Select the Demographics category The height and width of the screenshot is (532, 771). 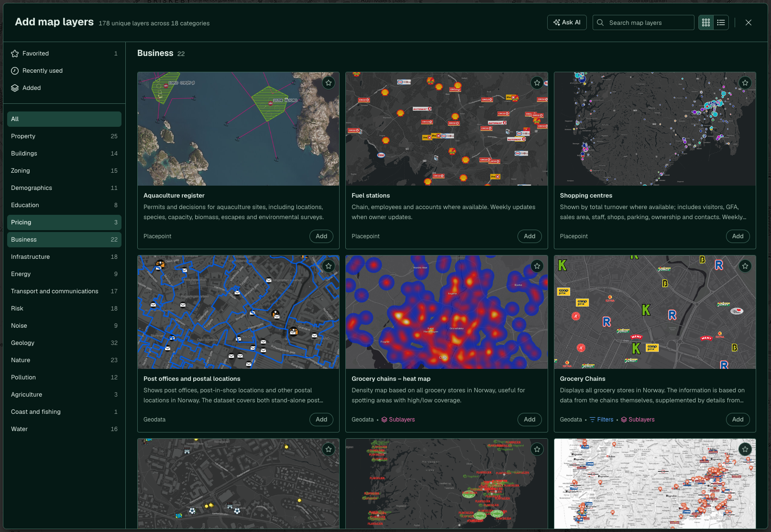coord(64,188)
